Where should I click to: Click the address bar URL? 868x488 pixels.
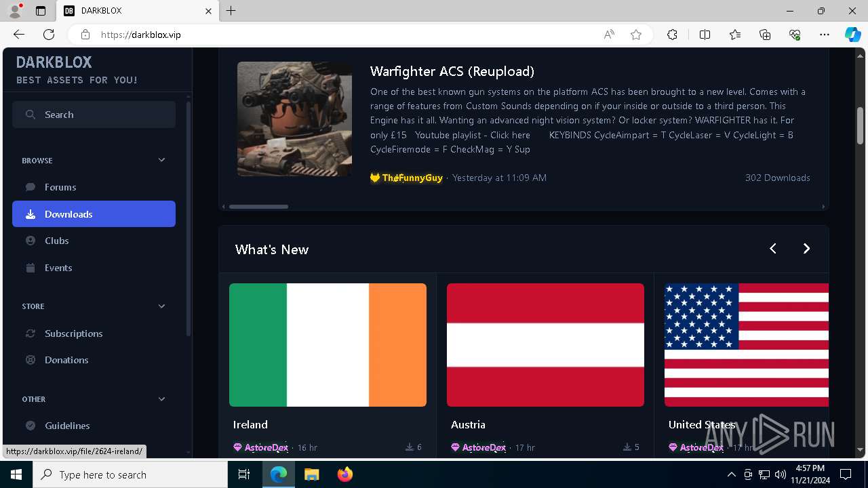tap(141, 35)
